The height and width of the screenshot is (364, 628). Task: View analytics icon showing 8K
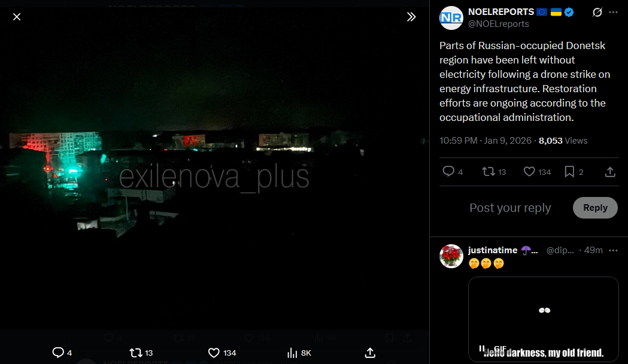pos(292,353)
